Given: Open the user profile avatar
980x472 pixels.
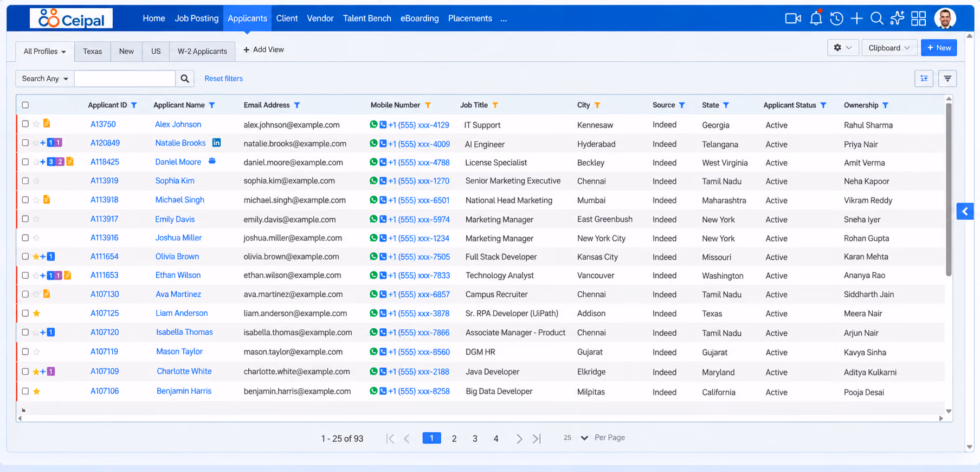Looking at the screenshot, I should pos(945,18).
